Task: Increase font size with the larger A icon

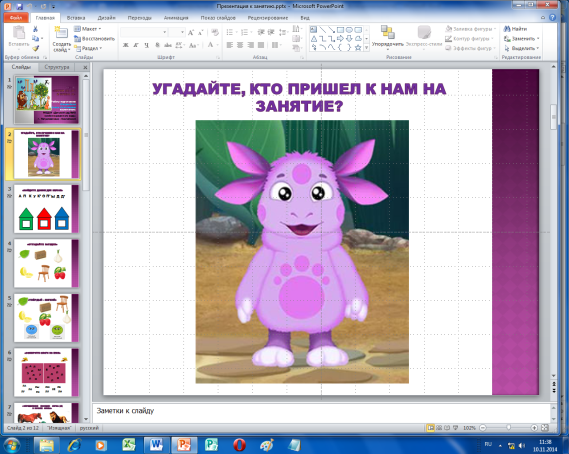Action: pyautogui.click(x=191, y=33)
